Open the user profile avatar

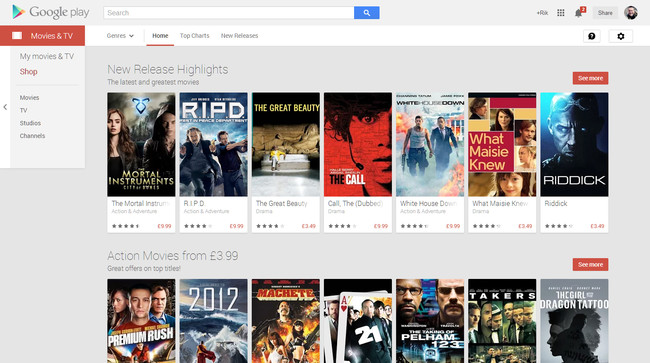pyautogui.click(x=631, y=13)
